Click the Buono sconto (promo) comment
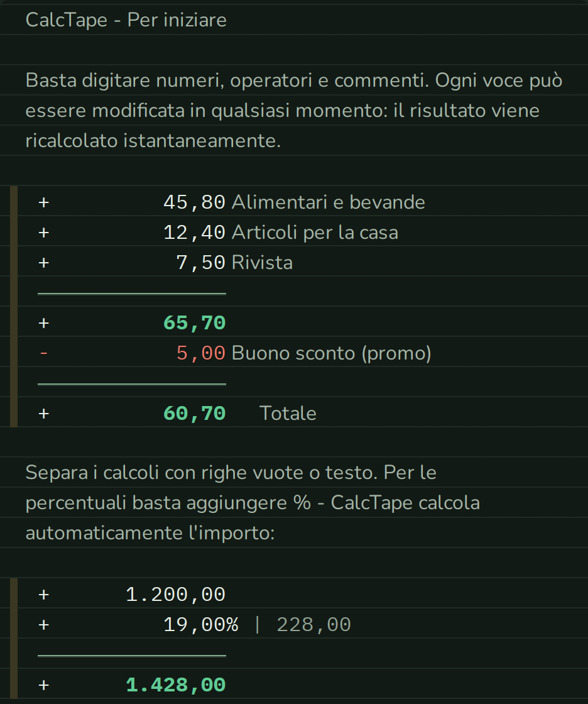Viewport: 588px width, 704px height. click(331, 353)
